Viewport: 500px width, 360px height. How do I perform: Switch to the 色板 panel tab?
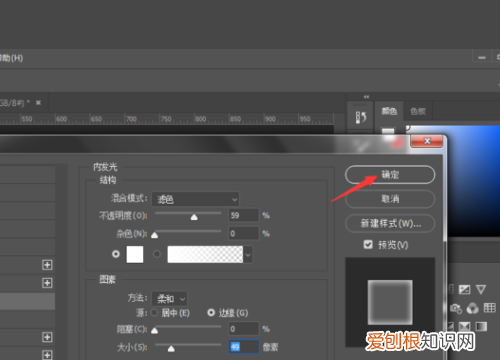click(x=418, y=111)
